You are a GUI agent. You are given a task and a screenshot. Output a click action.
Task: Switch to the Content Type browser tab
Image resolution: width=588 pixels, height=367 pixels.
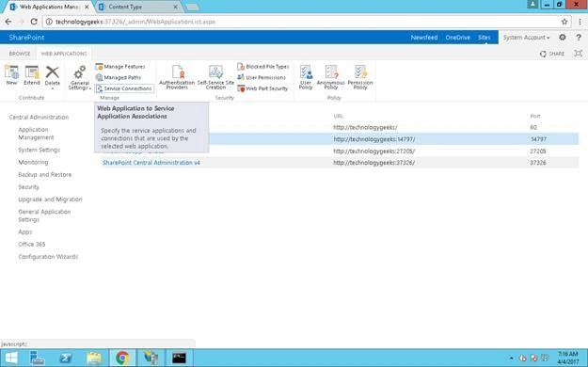pos(138,7)
